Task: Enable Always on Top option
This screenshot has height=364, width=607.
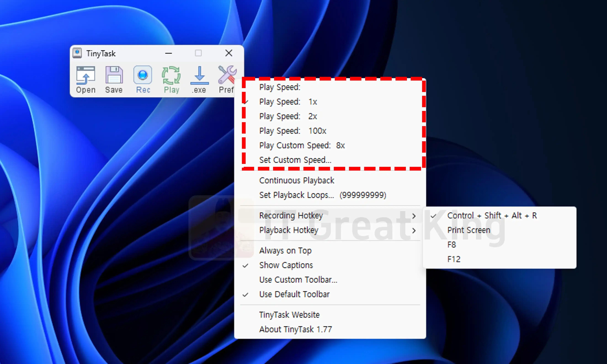Action: pos(285,250)
